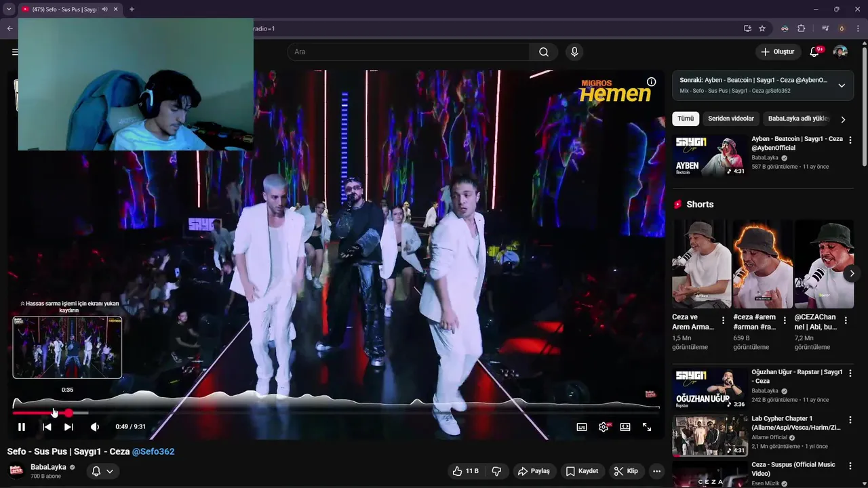
Task: Skip to the next video
Action: [x=68, y=427]
